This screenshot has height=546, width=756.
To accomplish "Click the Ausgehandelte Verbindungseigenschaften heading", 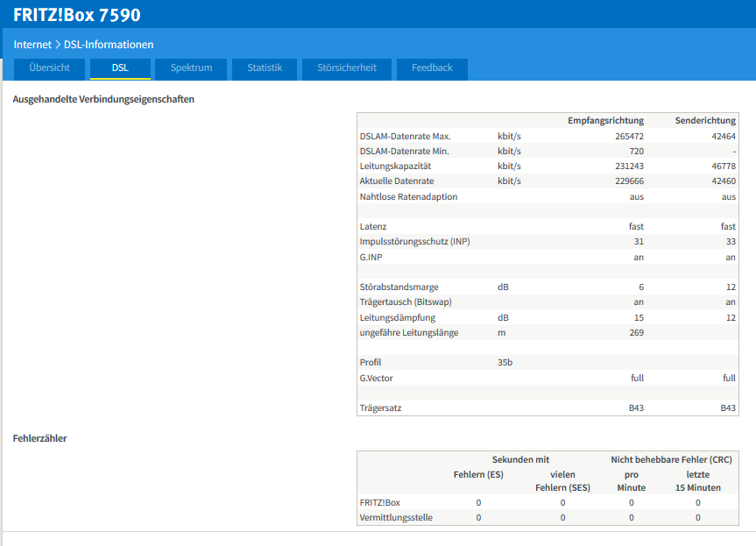I will click(103, 99).
